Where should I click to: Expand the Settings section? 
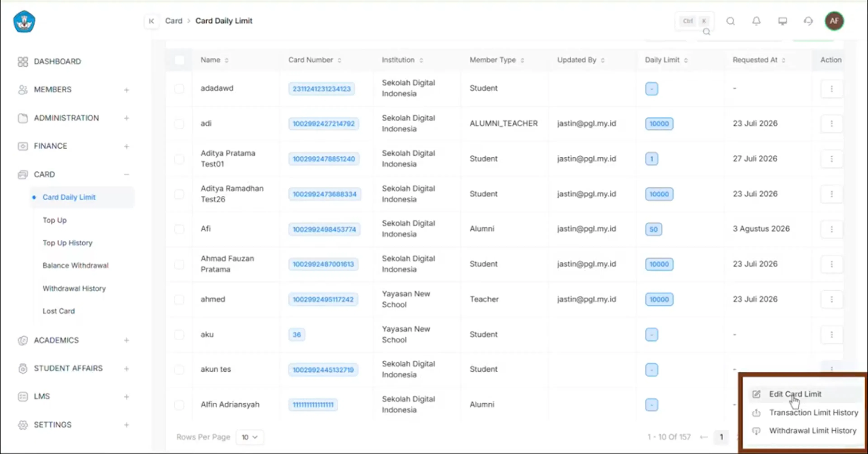point(126,425)
